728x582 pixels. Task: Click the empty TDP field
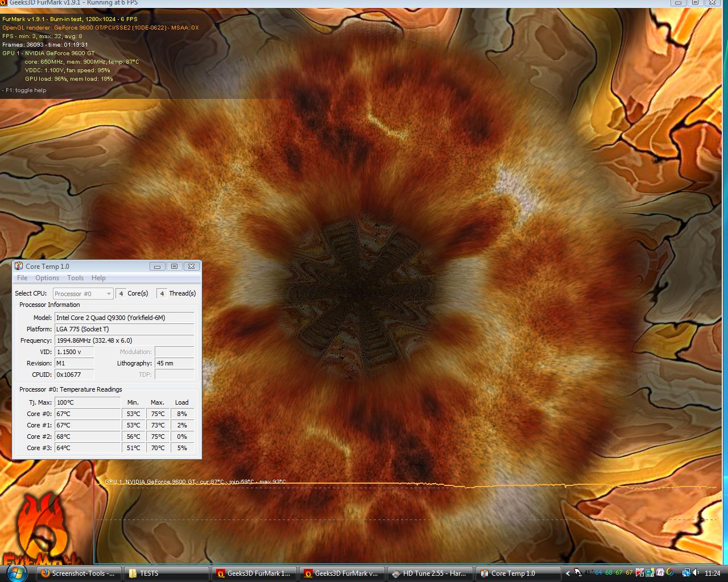175,375
